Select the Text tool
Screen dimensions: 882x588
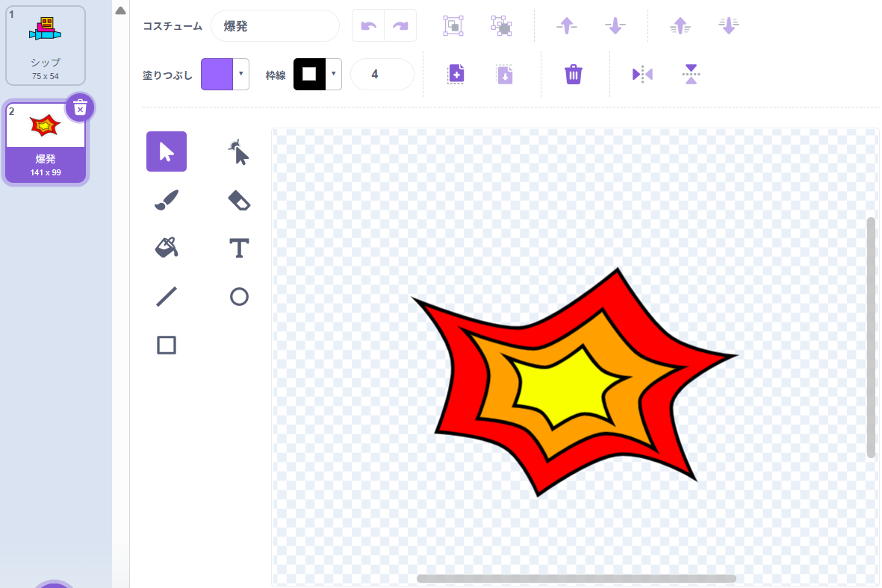pyautogui.click(x=239, y=248)
